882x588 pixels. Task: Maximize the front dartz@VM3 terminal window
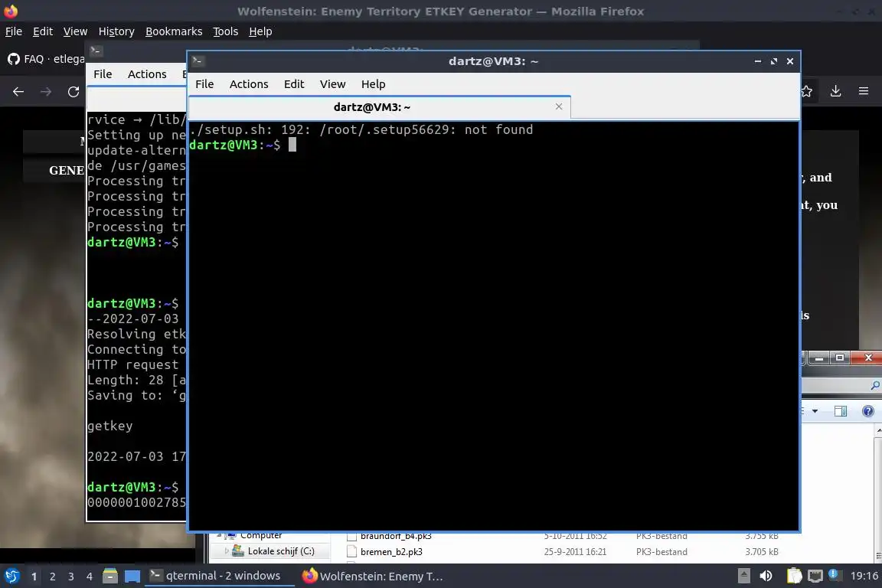tap(774, 60)
